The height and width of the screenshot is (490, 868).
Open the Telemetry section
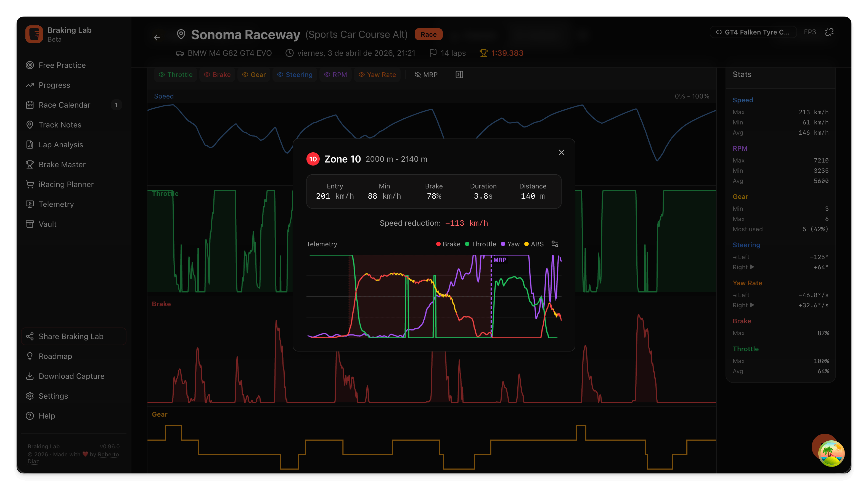coord(56,204)
